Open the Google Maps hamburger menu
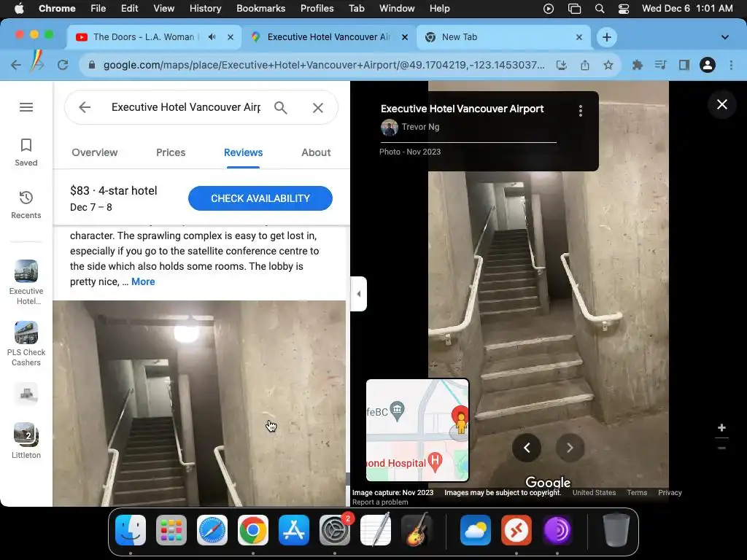Screen dimensions: 747x560 [26, 107]
